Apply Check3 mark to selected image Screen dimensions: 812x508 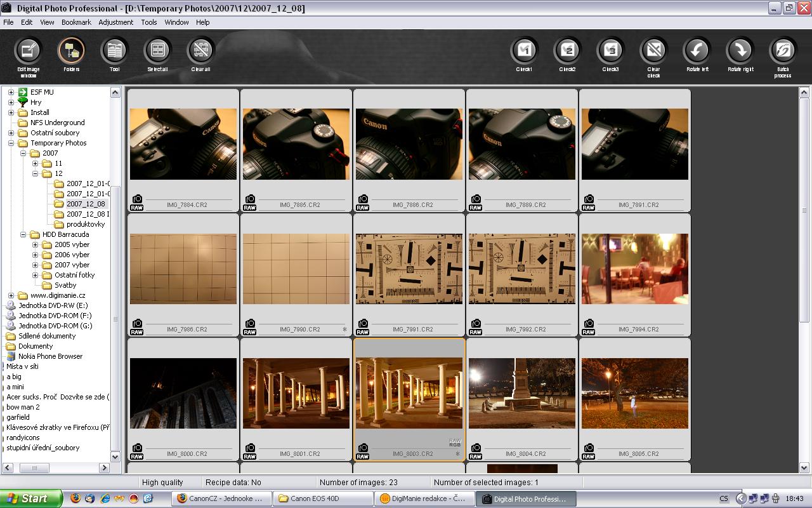(610, 51)
